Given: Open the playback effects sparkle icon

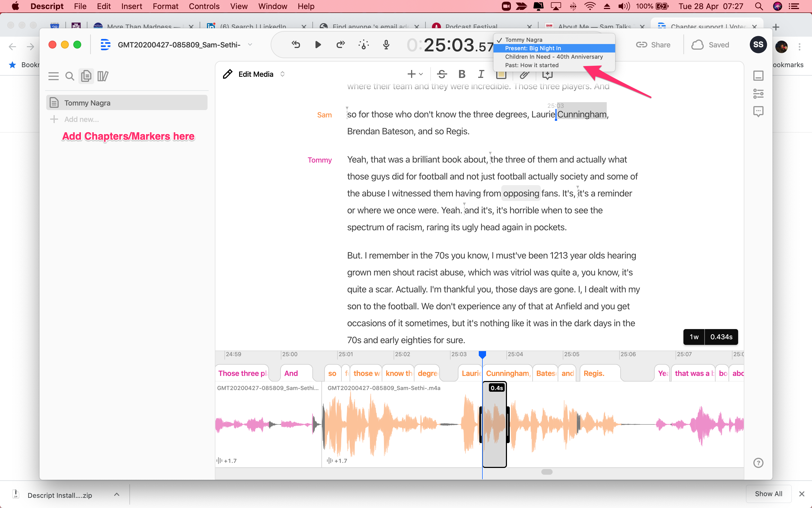Looking at the screenshot, I should [x=363, y=45].
